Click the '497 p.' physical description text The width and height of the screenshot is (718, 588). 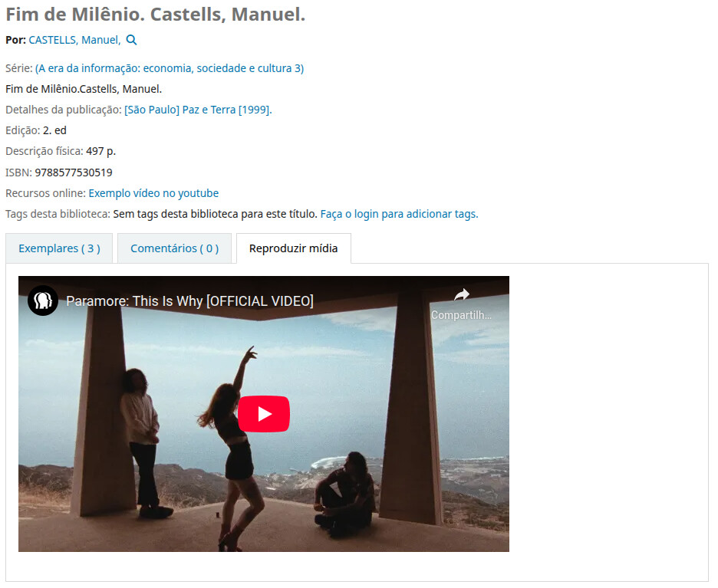click(x=100, y=152)
